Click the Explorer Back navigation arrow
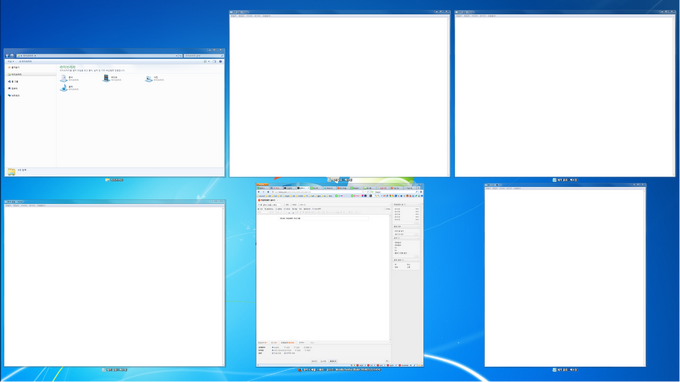This screenshot has height=382, width=680. coord(7,56)
